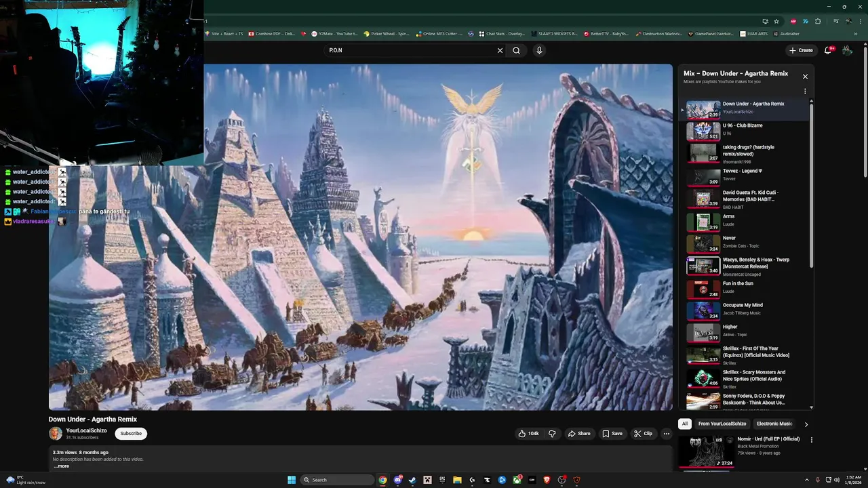Screen dimensions: 868x488
Task: Play Tevvez - Legend in playlist
Action: coord(745,176)
